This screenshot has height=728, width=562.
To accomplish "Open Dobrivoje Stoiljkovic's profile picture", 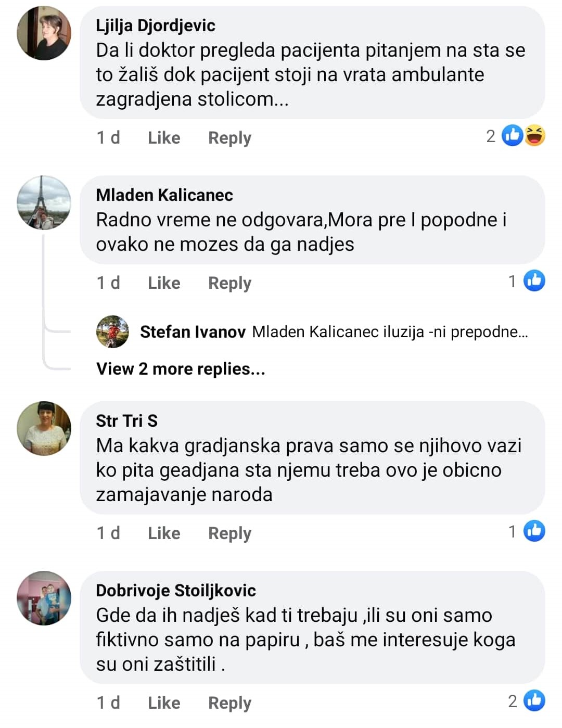I will 44,598.
